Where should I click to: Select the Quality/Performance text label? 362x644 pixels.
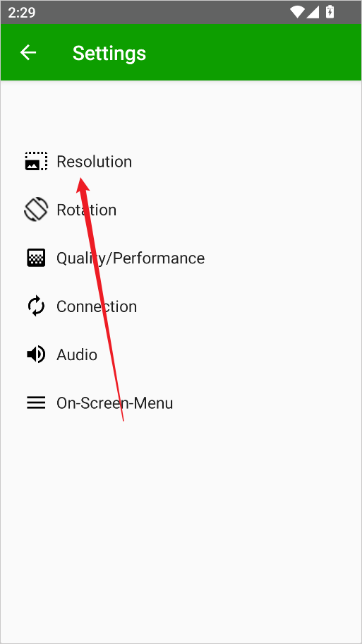[131, 258]
